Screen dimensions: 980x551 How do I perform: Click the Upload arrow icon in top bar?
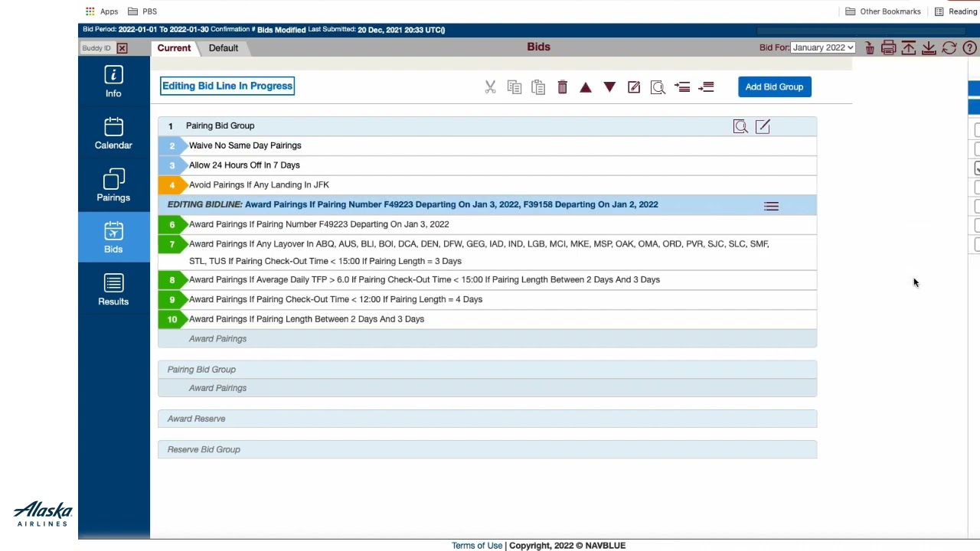pos(908,48)
